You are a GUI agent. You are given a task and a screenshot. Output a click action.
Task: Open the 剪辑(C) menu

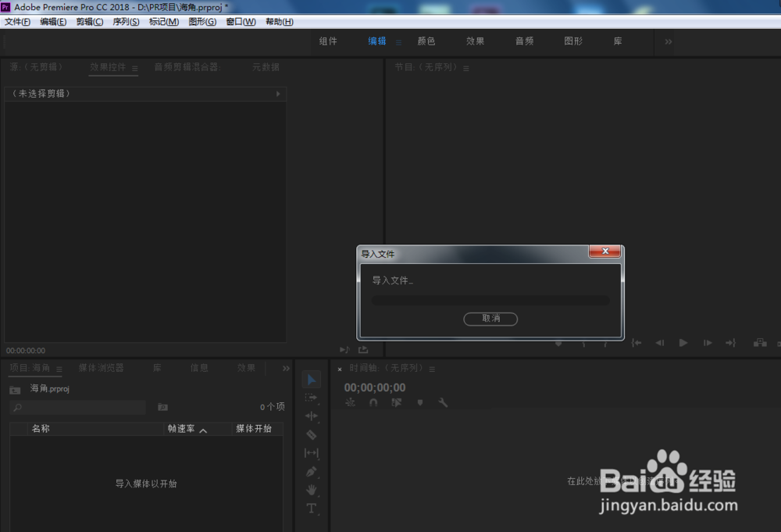90,21
